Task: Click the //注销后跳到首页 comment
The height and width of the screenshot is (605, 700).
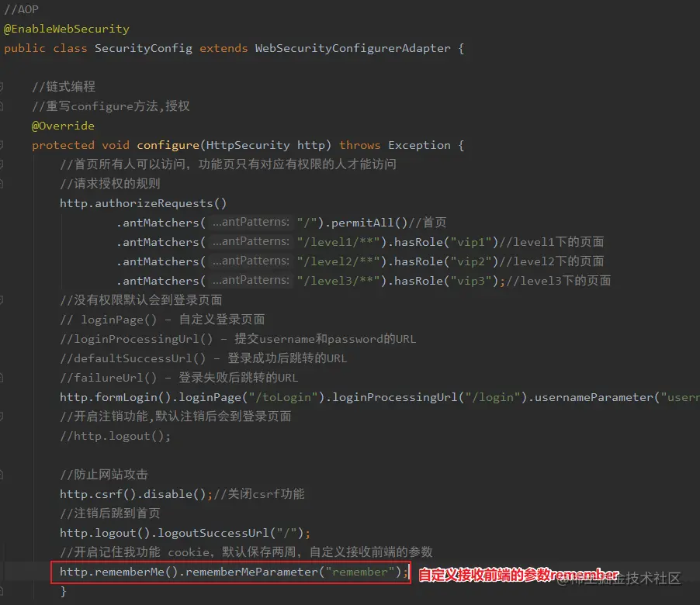Action: click(x=110, y=513)
